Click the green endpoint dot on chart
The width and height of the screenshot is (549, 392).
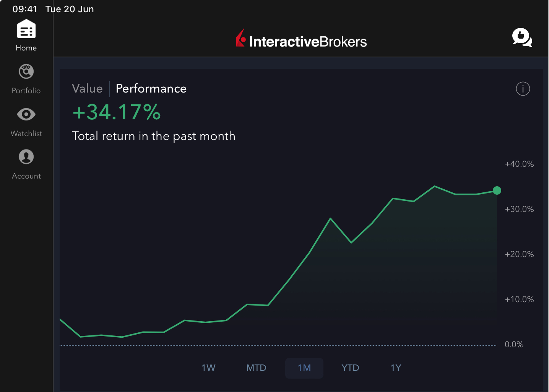pos(497,190)
